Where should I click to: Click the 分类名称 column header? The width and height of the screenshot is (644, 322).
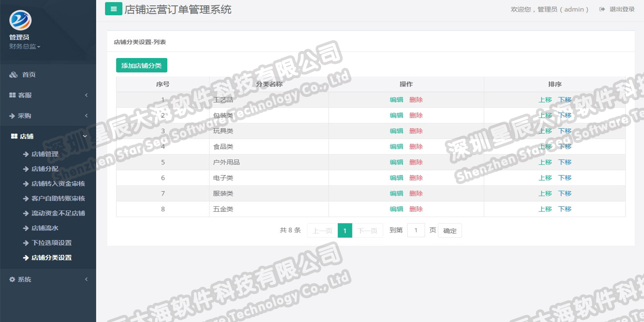[269, 84]
